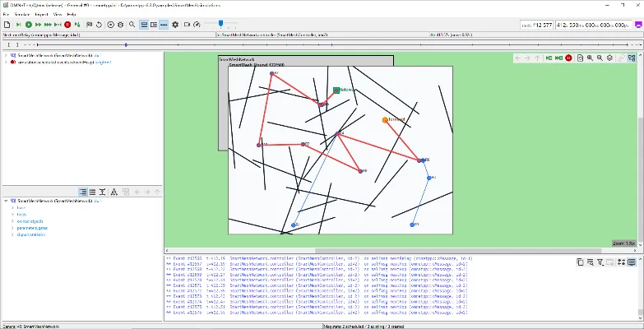
Task: Switch inspector to children mode
Action: [114, 192]
